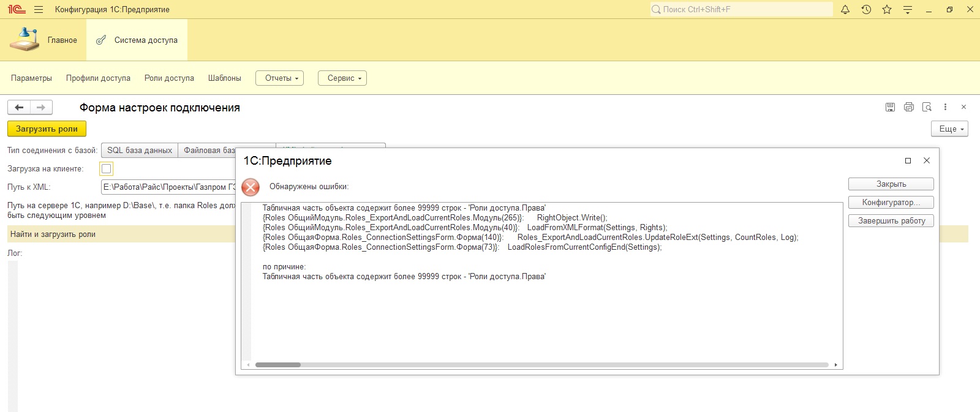
Task: Open the Еще dropdown menu
Action: tap(950, 129)
